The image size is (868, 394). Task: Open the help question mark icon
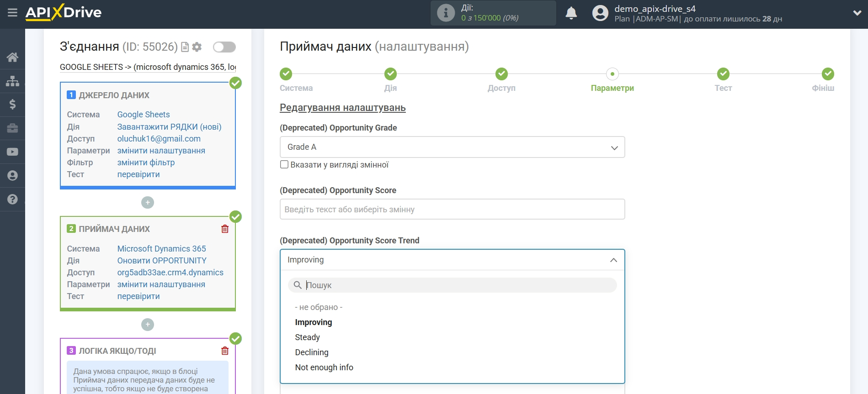(12, 200)
